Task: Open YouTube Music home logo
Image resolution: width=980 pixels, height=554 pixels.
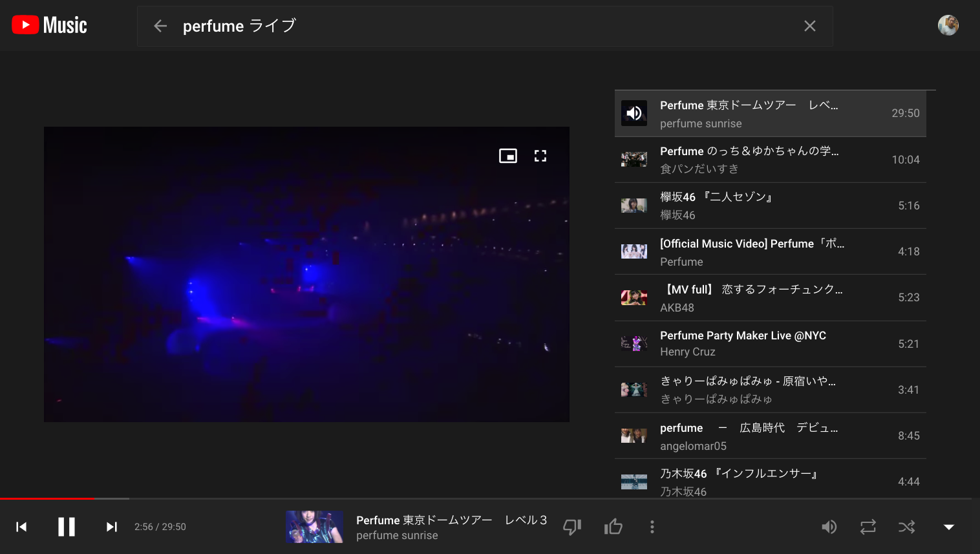Action: tap(50, 25)
